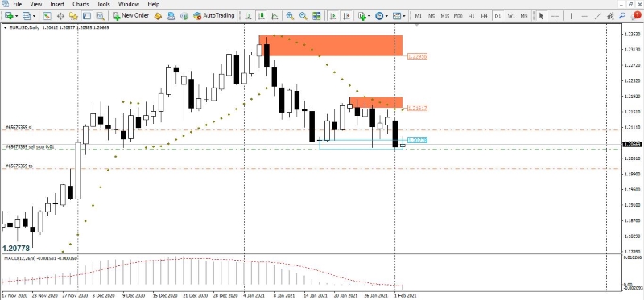Click the upper orange supply zone rectangle

[x=331, y=46]
